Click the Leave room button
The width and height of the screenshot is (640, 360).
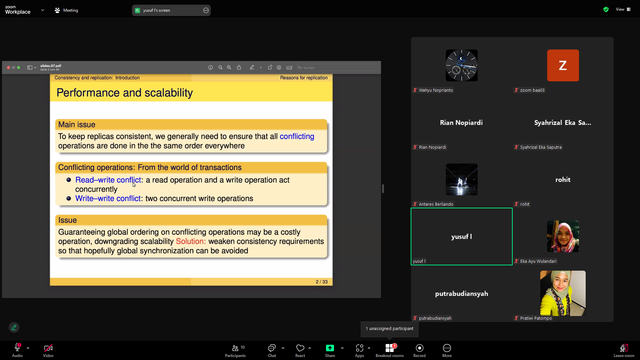coord(624,350)
